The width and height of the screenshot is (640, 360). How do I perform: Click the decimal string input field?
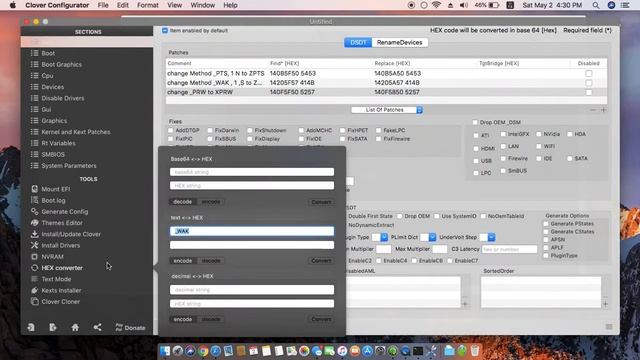252,290
